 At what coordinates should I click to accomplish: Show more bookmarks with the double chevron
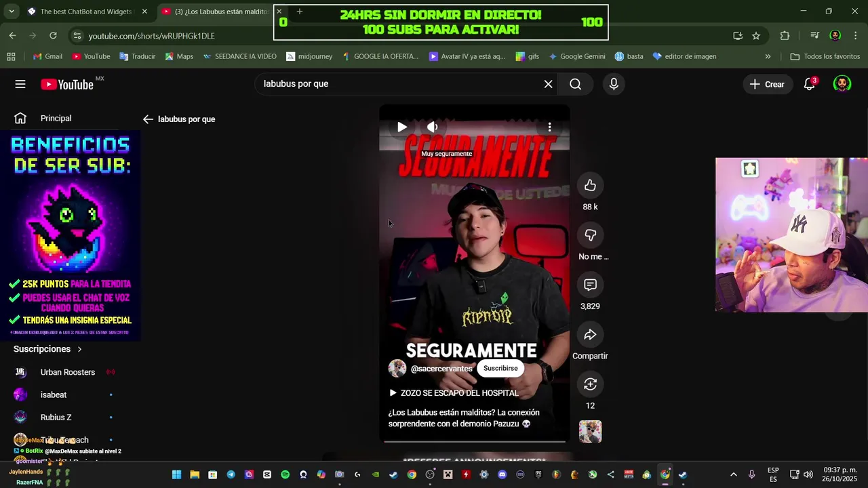pos(768,56)
